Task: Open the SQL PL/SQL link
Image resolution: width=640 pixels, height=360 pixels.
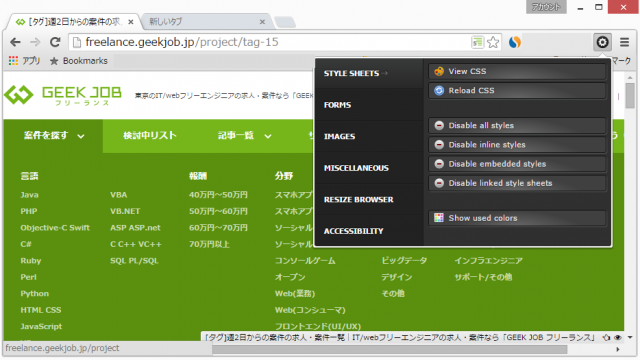Action: [x=134, y=260]
